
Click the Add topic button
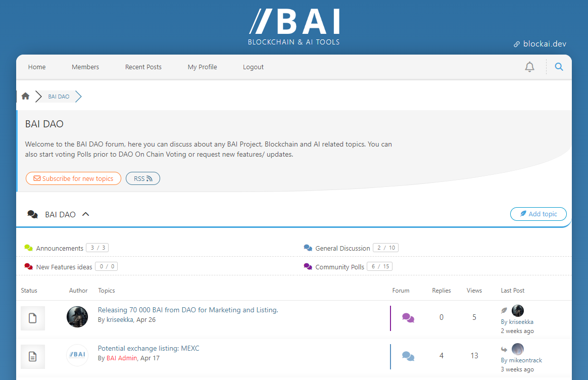click(538, 214)
